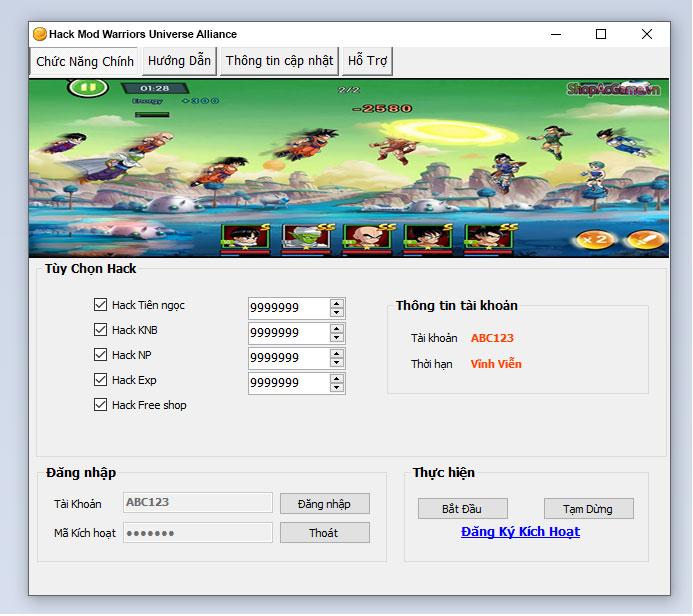
Task: Click the Bắt Đầu button
Action: (462, 509)
